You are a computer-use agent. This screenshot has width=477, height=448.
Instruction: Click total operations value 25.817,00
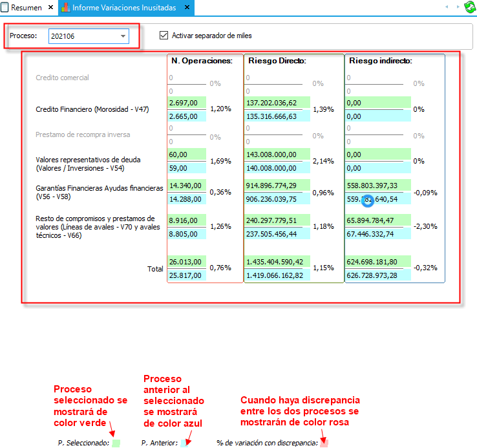pyautogui.click(x=187, y=275)
